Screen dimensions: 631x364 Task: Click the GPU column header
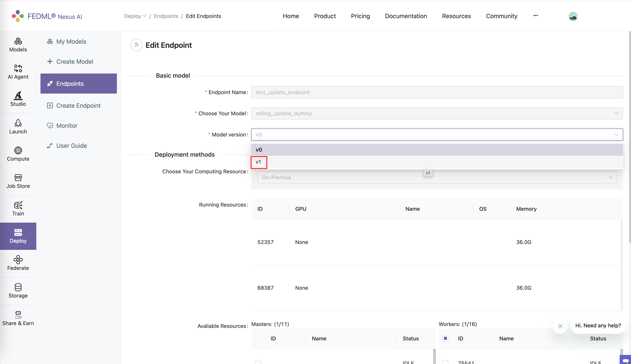tap(301, 209)
